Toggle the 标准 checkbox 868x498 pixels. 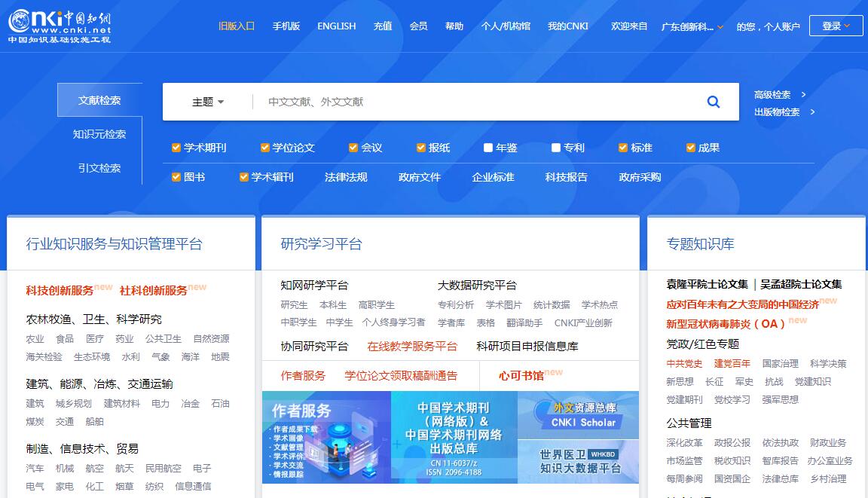click(x=623, y=148)
